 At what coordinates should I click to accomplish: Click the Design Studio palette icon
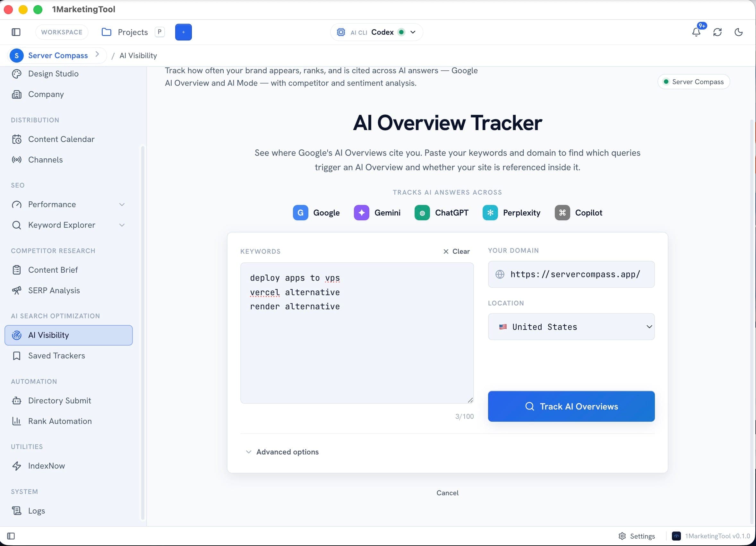pyautogui.click(x=17, y=74)
